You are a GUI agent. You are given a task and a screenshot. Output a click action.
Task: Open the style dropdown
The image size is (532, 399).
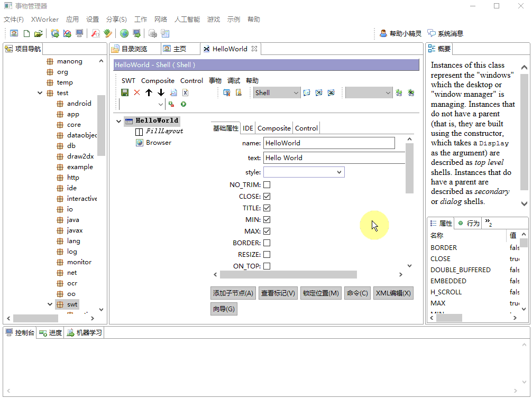point(304,172)
